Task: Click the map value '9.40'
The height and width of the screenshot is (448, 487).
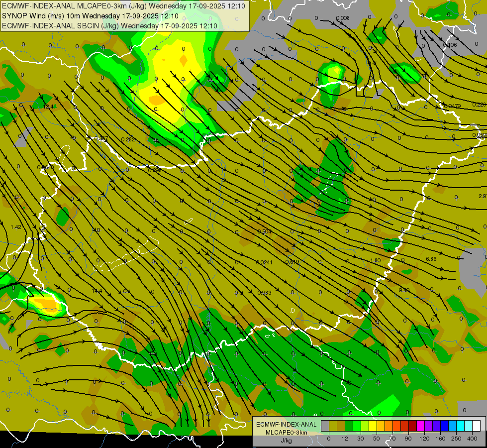Action: [x=404, y=290]
